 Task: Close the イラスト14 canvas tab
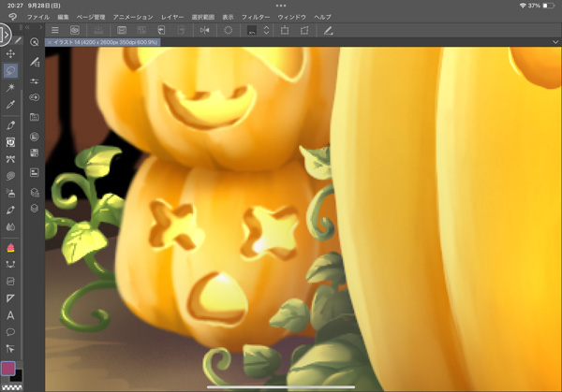coord(49,42)
